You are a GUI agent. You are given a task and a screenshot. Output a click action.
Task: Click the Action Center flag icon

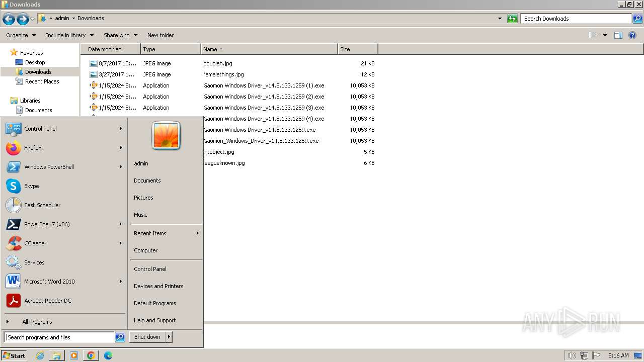point(596,355)
